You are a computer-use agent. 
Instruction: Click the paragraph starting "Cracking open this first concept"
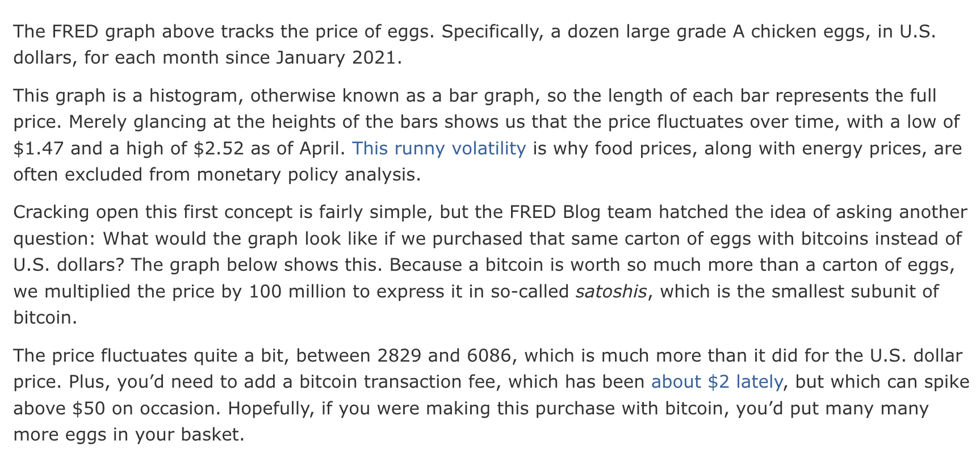[x=490, y=265]
